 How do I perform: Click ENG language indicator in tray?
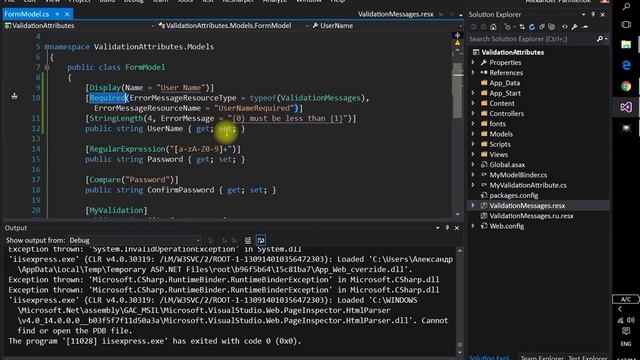[x=626, y=344]
